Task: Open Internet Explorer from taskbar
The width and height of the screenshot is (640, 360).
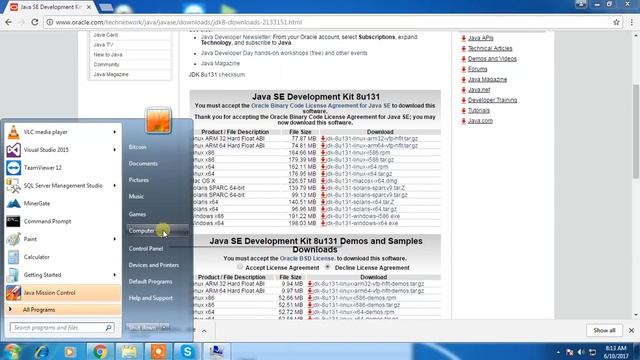Action: 42,351
